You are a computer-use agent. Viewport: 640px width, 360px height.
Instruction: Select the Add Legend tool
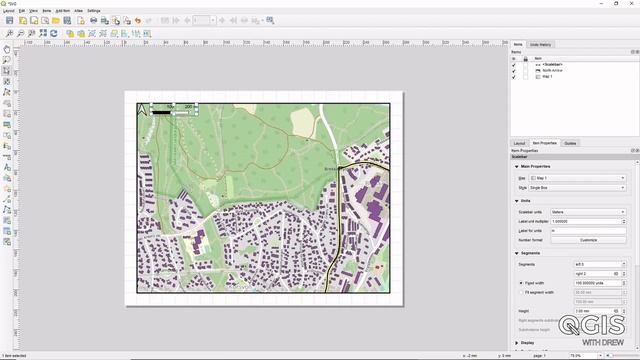pos(7,146)
